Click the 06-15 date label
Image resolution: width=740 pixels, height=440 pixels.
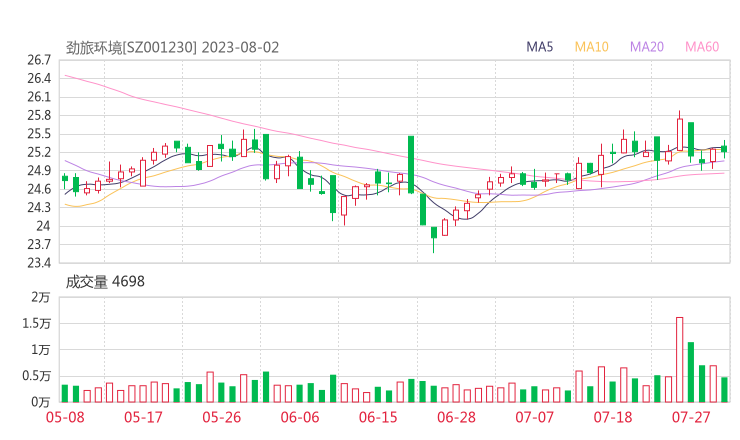tap(378, 417)
